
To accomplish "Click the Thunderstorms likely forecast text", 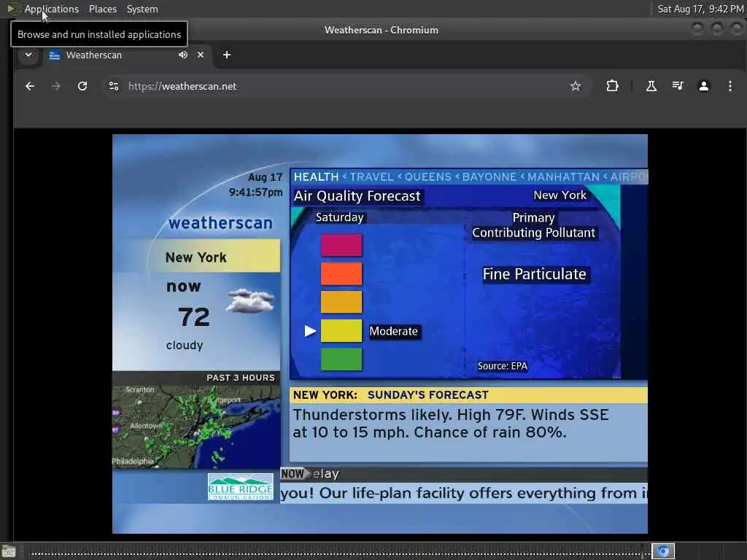I will (x=450, y=424).
